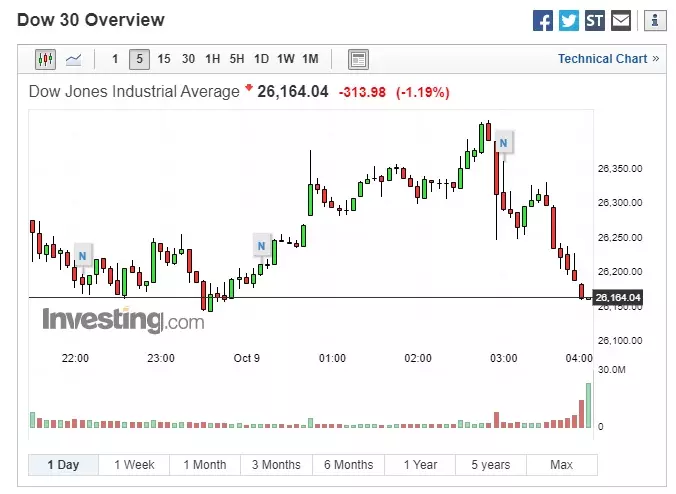The width and height of the screenshot is (676, 494).
Task: Share chart via email icon
Action: [x=621, y=20]
